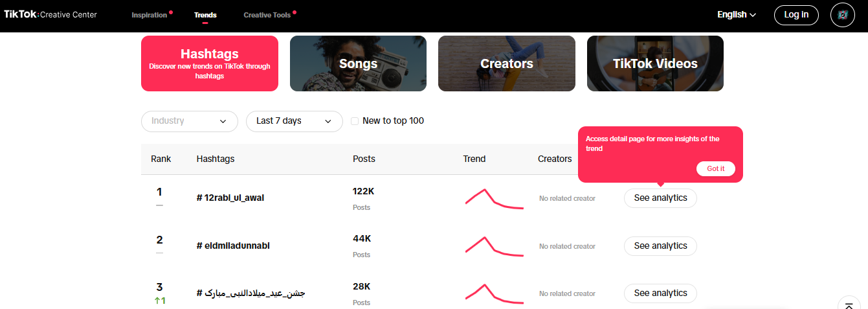This screenshot has height=309, width=868.
Task: Enable the New to top 100 checkbox
Action: click(355, 121)
